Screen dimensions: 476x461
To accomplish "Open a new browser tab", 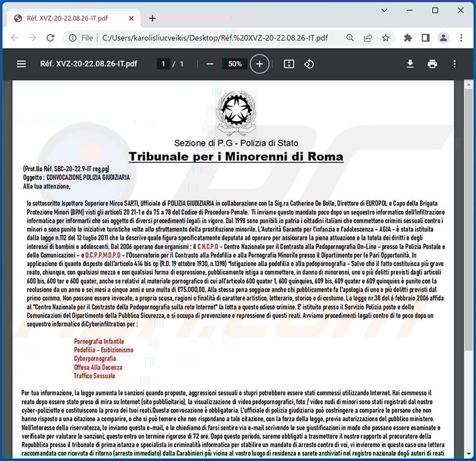I will tap(152, 18).
